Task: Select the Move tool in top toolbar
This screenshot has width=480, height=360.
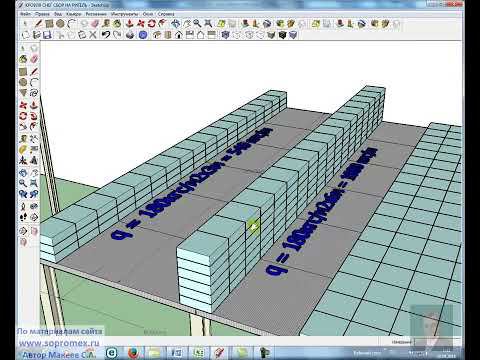Action: tap(141, 24)
